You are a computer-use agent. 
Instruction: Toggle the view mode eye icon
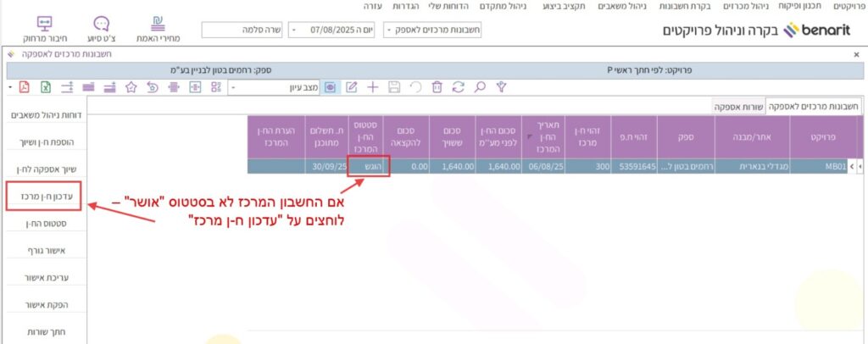click(x=330, y=86)
